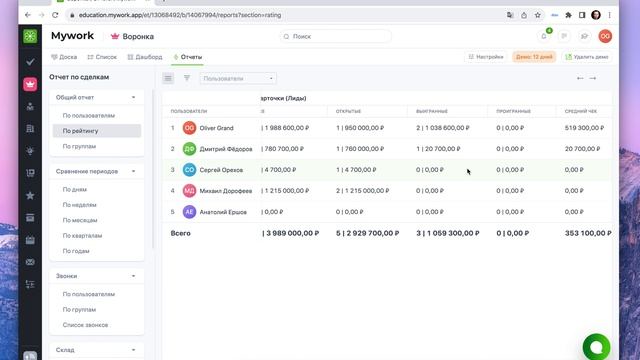The width and height of the screenshot is (640, 360).
Task: Open the Доска tab
Action: (x=64, y=57)
